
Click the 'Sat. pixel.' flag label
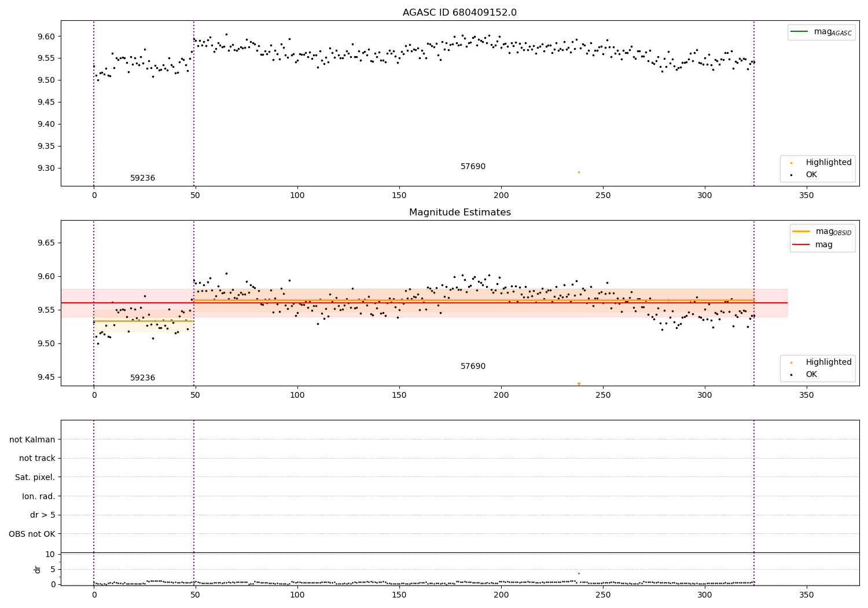pyautogui.click(x=35, y=477)
